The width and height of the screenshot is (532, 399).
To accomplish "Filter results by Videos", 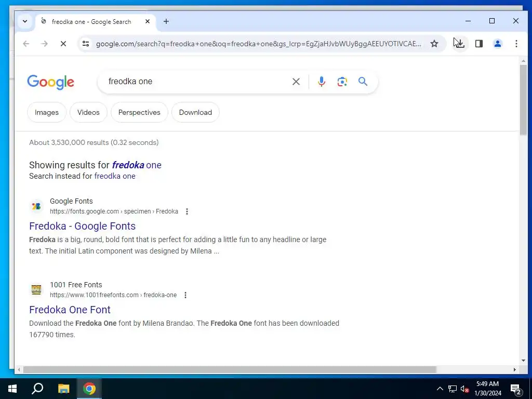I will [88, 112].
